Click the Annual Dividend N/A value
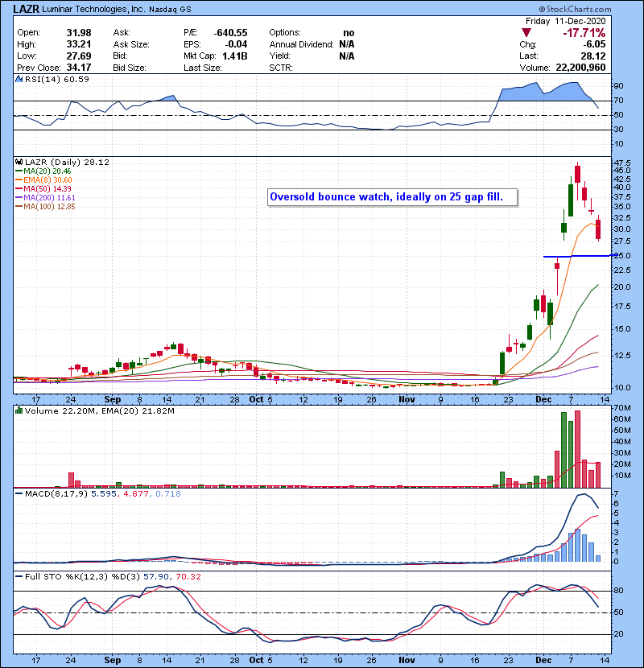 pos(346,44)
